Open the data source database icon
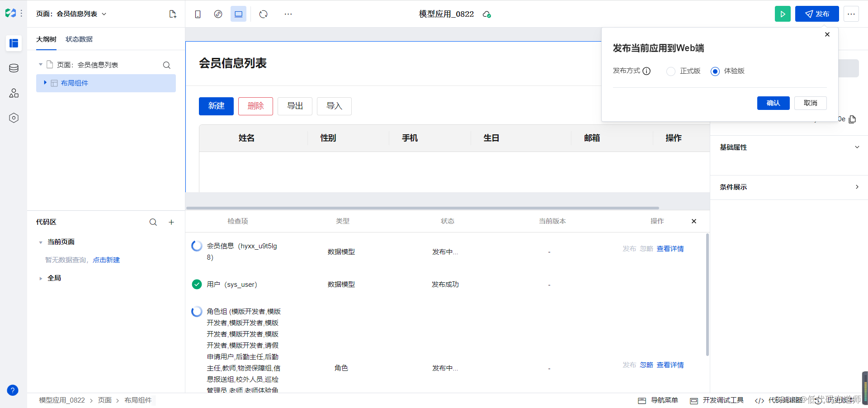The image size is (868, 408). 14,68
